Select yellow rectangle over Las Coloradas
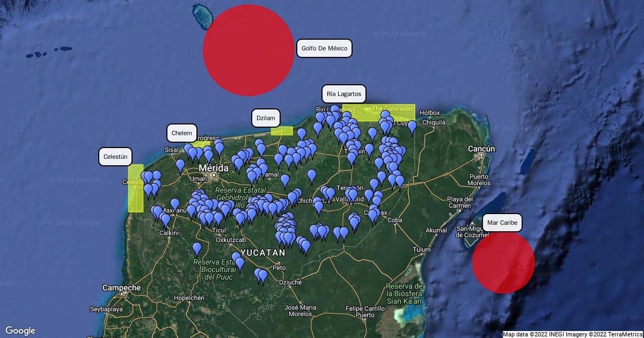This screenshot has height=338, width=644. (378, 112)
